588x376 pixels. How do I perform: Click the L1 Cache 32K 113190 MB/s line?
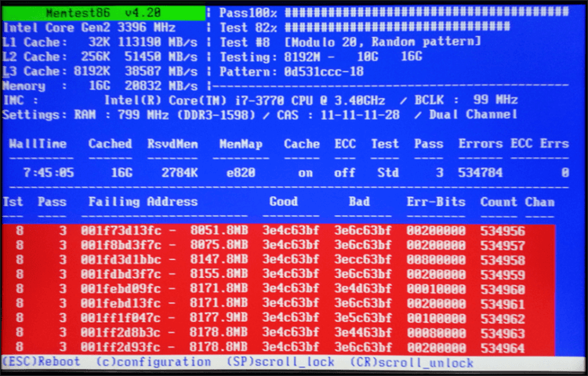tap(100, 42)
